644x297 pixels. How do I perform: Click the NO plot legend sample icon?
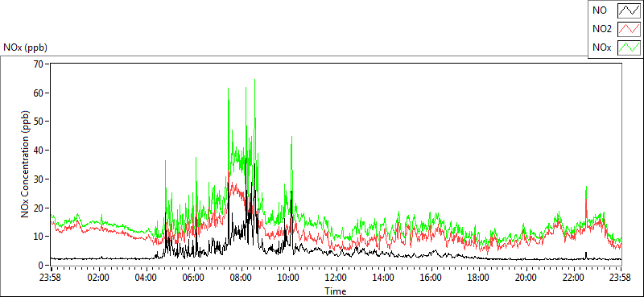pos(629,11)
